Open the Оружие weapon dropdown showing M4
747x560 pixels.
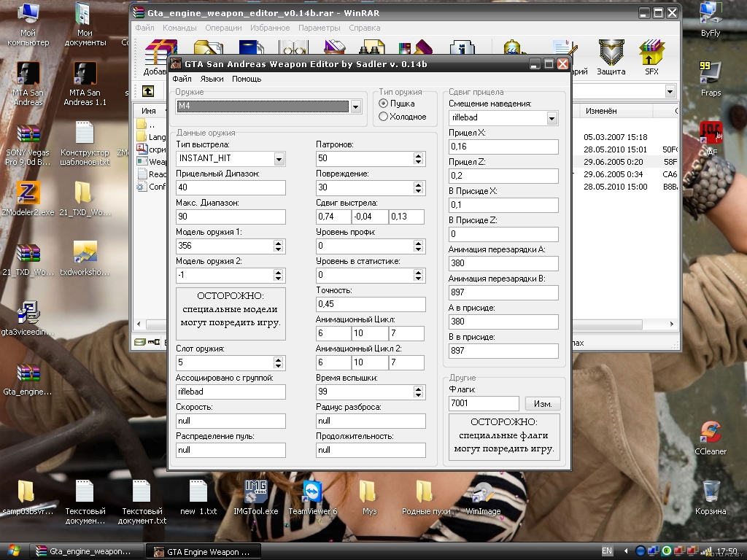click(355, 106)
